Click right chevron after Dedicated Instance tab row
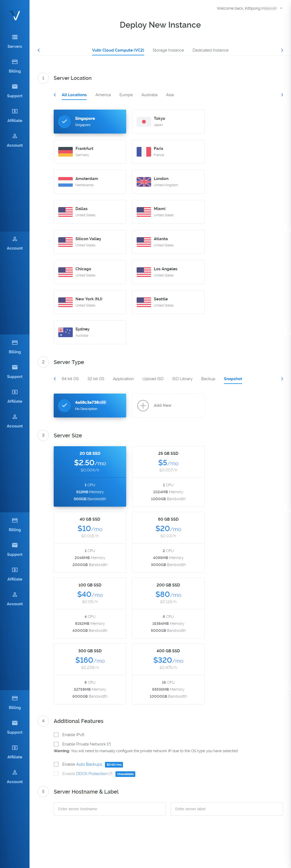 tap(282, 50)
